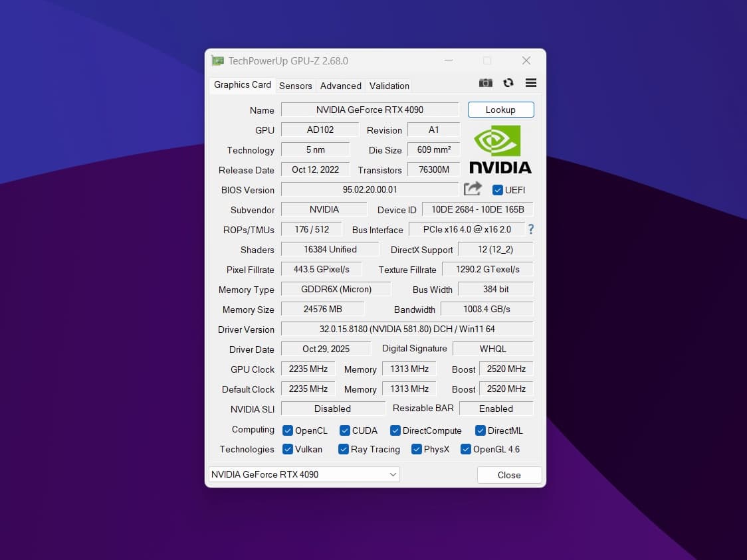Toggle the OpenCL checkbox
747x560 pixels.
287,430
